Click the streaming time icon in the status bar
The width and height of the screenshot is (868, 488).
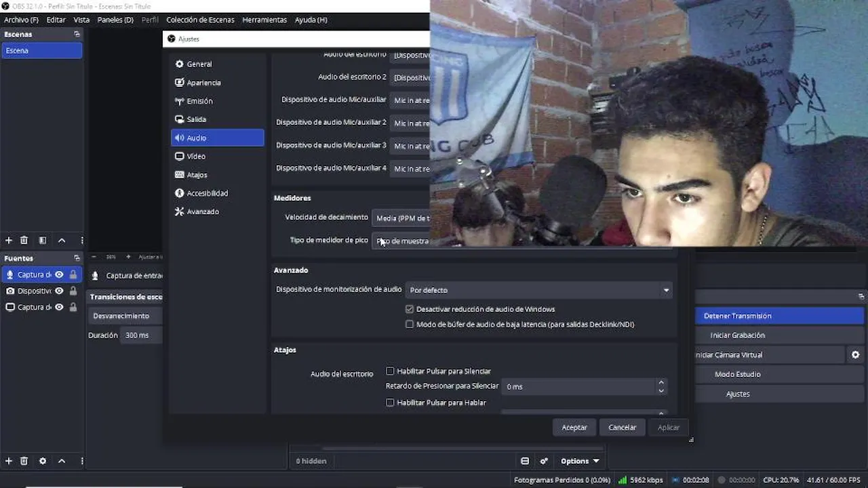[x=675, y=480]
